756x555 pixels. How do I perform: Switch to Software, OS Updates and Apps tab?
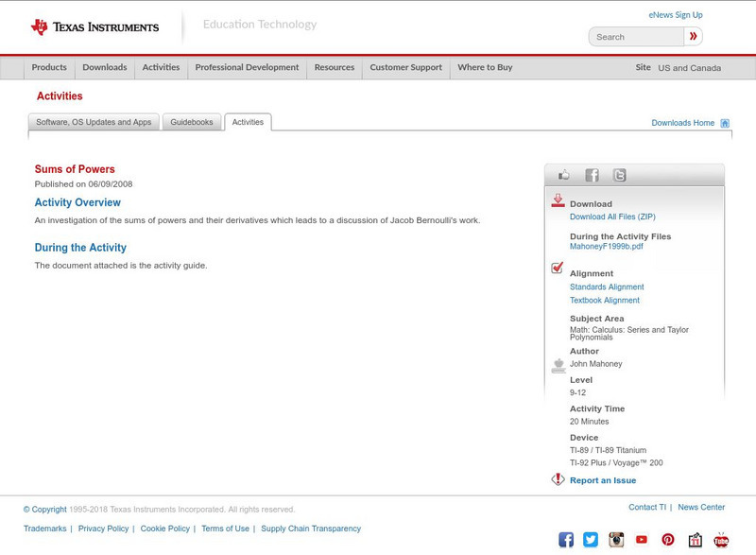[94, 121]
